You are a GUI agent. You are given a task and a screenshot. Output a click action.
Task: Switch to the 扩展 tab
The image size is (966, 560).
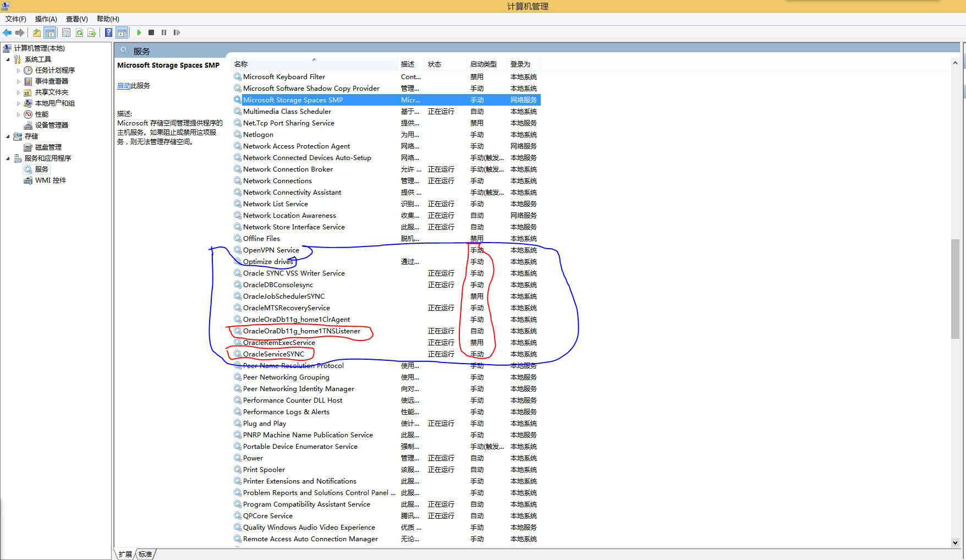click(125, 554)
